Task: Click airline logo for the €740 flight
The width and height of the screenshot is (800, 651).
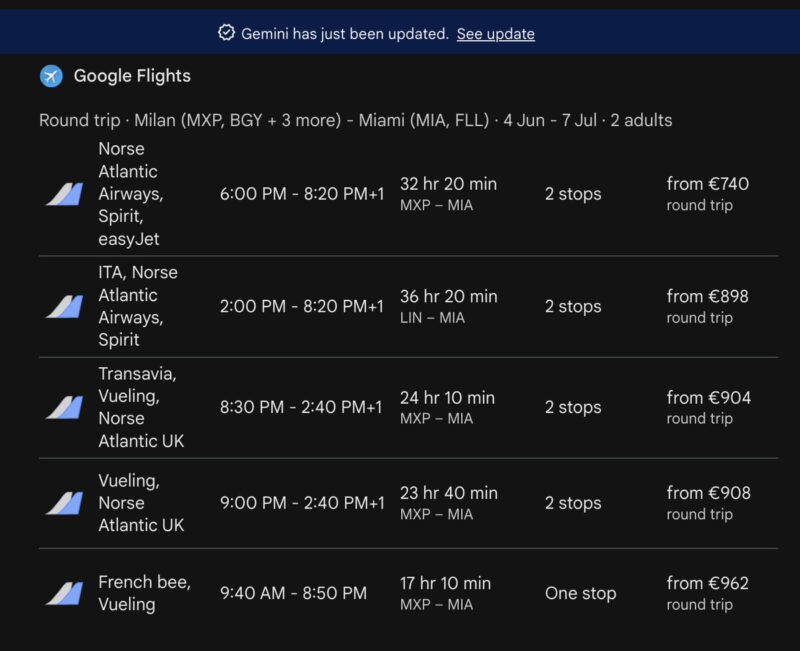Action: pyautogui.click(x=64, y=194)
